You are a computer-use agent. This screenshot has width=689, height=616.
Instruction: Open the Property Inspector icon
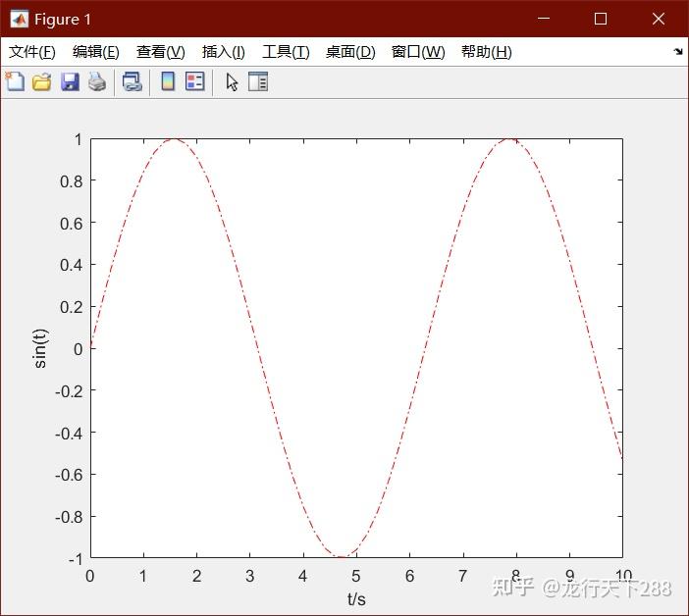pos(258,81)
